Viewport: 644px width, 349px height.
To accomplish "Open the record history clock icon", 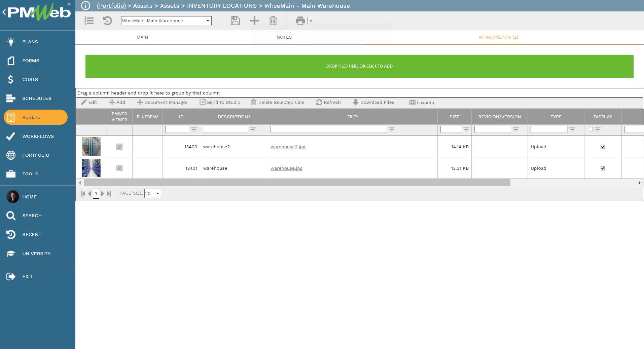I will 107,21.
